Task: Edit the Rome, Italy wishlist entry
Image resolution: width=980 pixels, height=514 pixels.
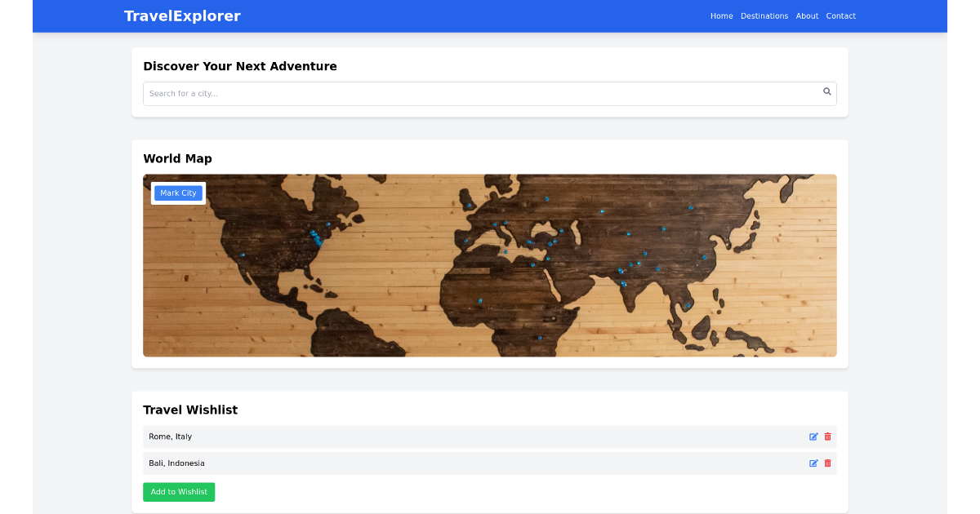Action: click(813, 436)
